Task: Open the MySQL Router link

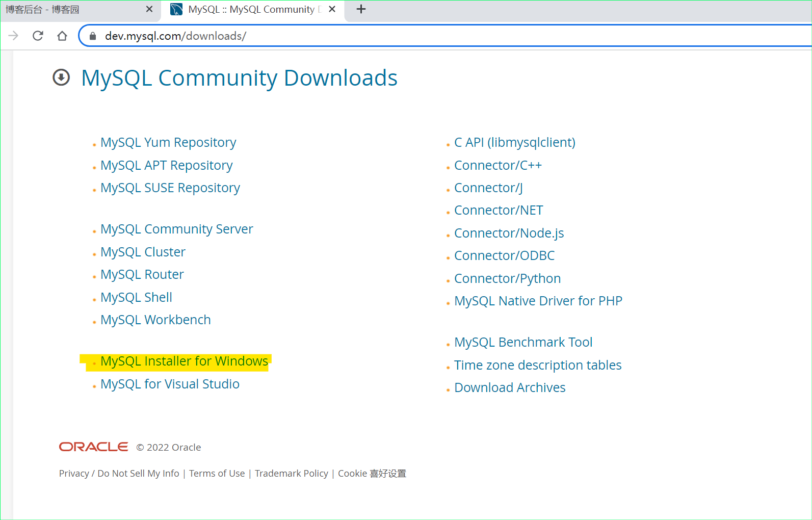Action: click(x=142, y=274)
